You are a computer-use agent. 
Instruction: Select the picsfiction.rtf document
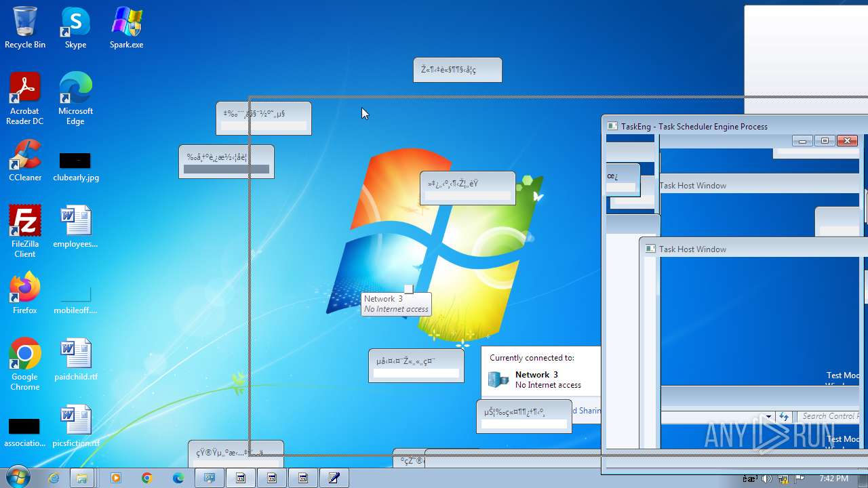75,426
